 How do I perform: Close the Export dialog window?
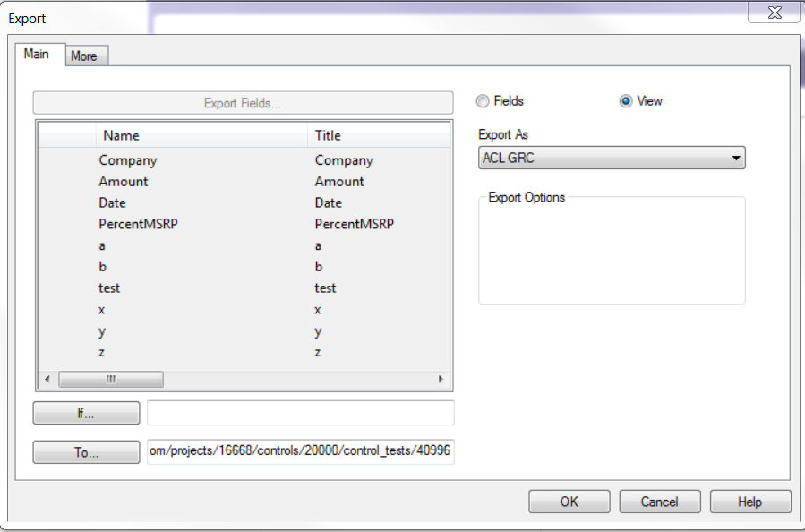pyautogui.click(x=775, y=13)
